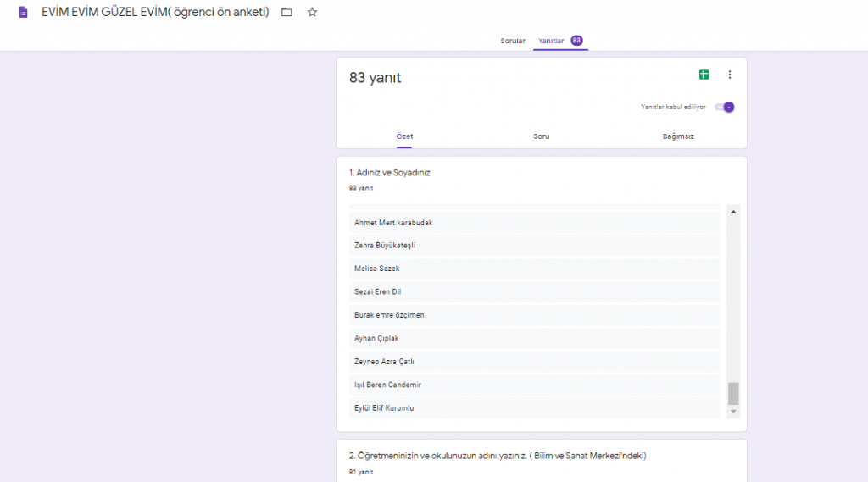The width and height of the screenshot is (868, 482).
Task: Switch to Soru view tab
Action: coord(541,136)
